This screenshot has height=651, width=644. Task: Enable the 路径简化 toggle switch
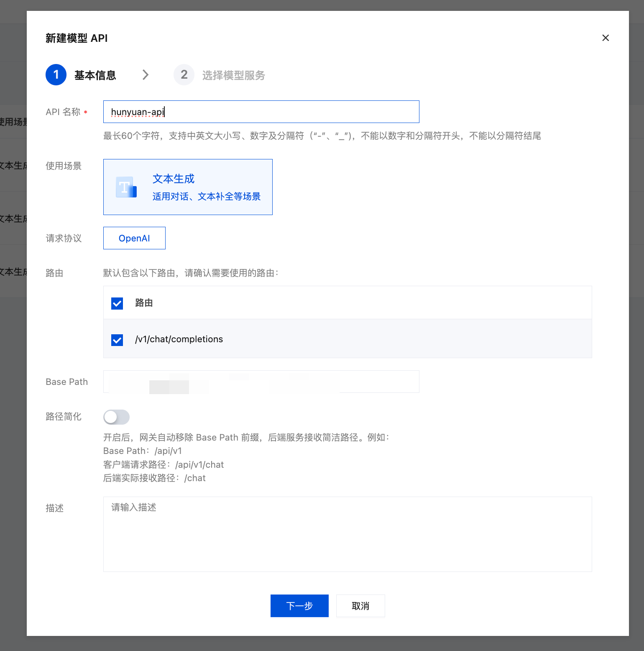coord(116,417)
